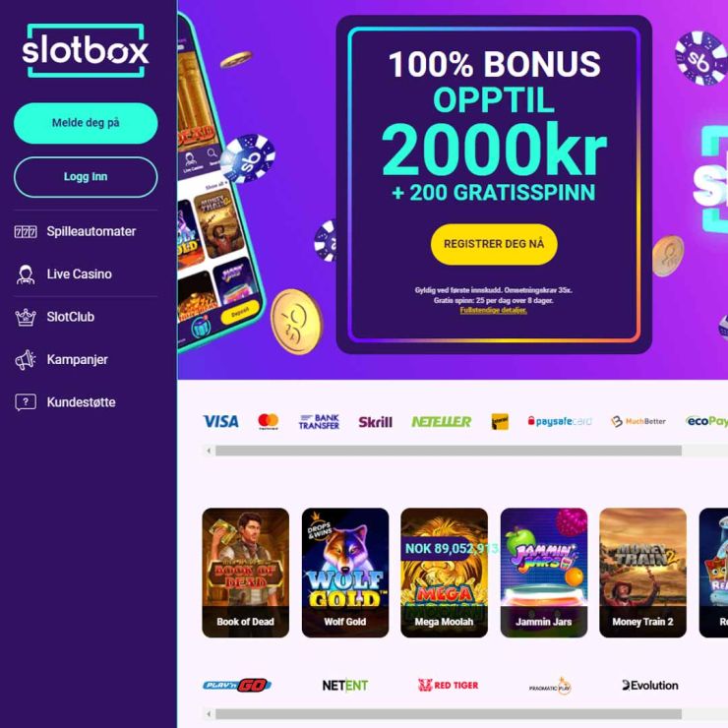Click the NetEnt provider logo
Image resolution: width=728 pixels, height=728 pixels.
[x=345, y=686]
